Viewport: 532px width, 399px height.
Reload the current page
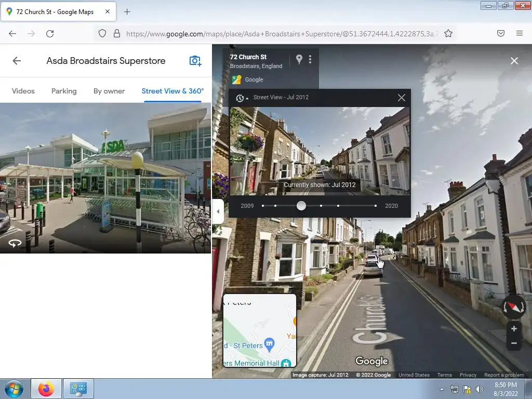[x=50, y=34]
